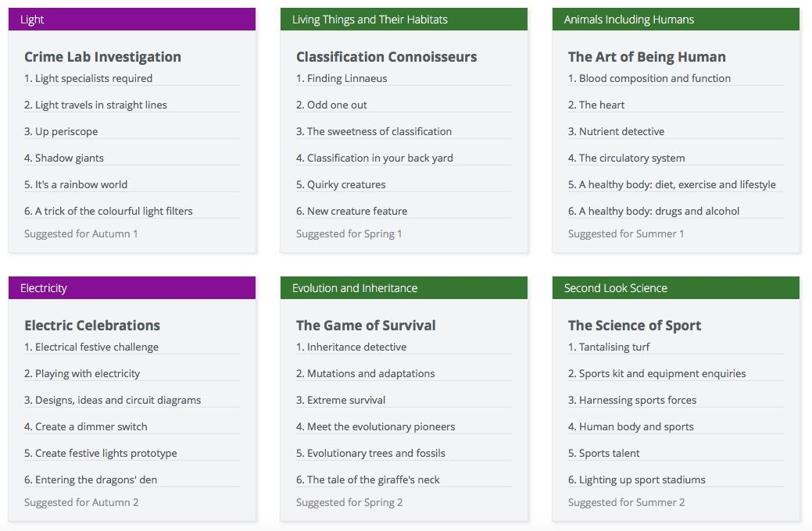Screen dimensions: 812x531
Task: Open Mutations and adaptations lesson
Action: coord(366,373)
